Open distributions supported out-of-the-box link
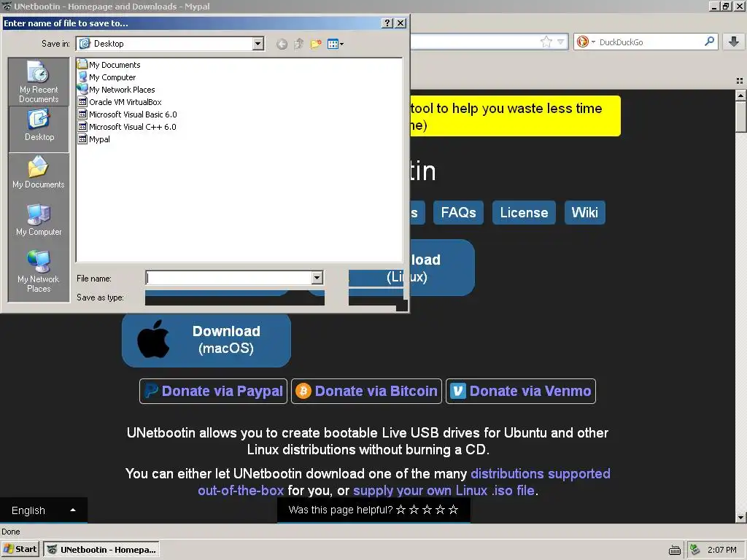This screenshot has height=560, width=747. click(541, 473)
